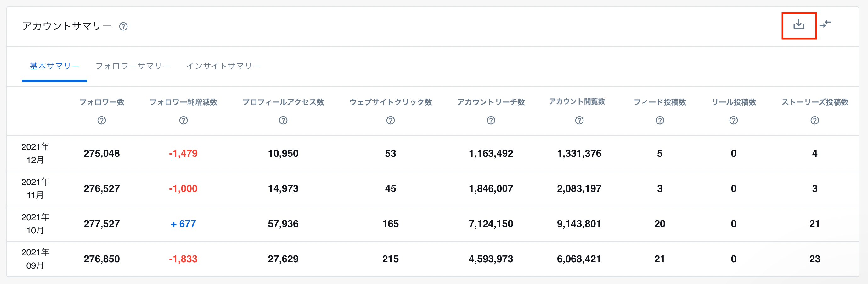868x284 pixels.
Task: Click the -1,479 follower change value
Action: coord(183,153)
